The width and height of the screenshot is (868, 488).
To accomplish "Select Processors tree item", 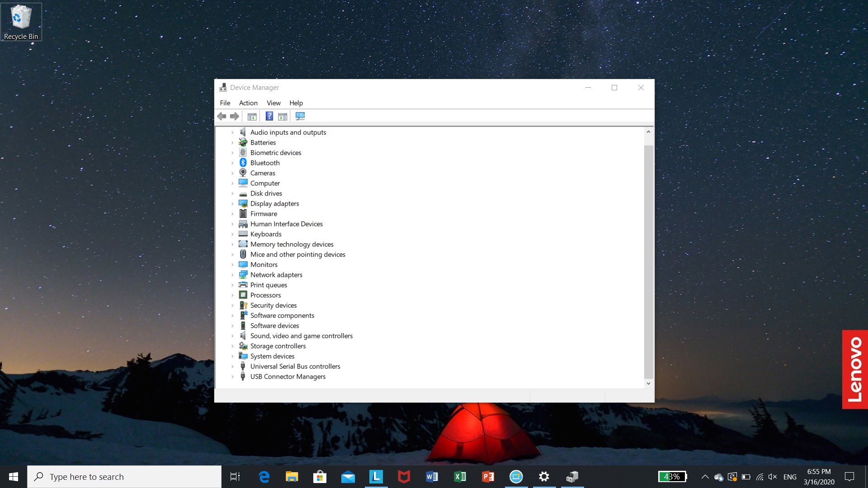I will tap(265, 294).
